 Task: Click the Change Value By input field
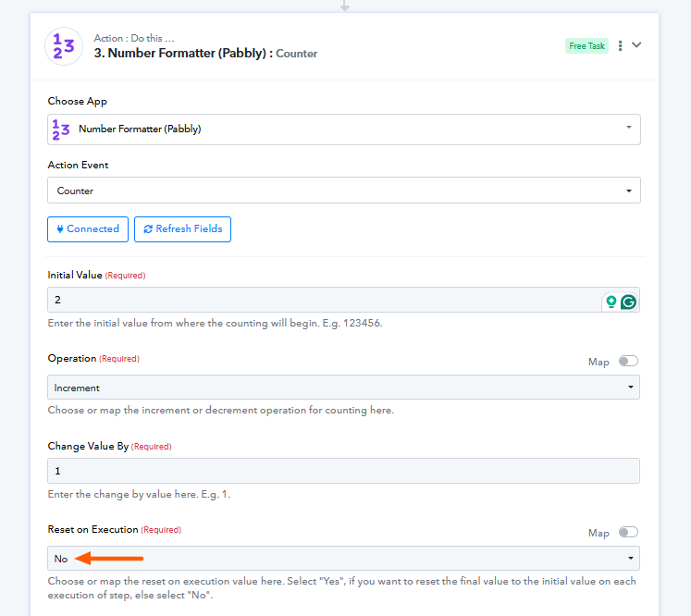click(344, 471)
